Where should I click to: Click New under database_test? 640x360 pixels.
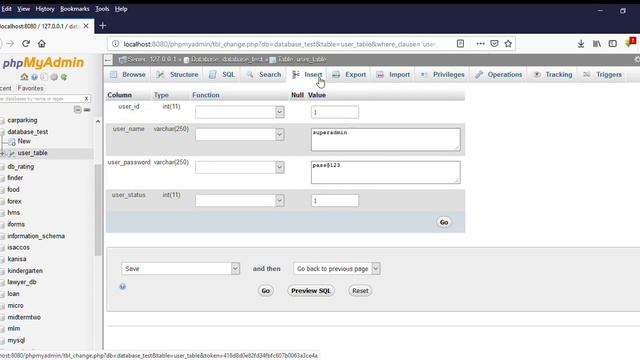coord(24,141)
